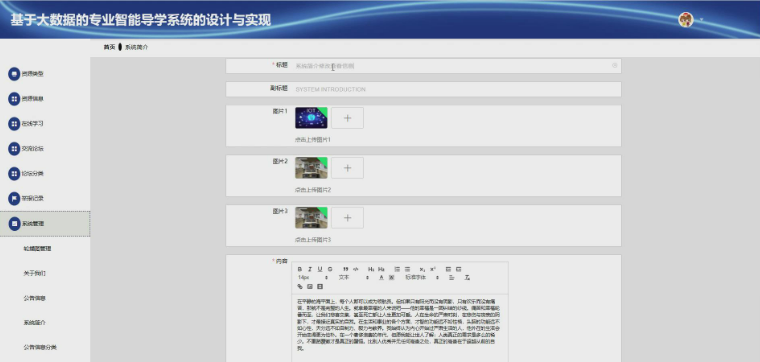Set heading level H2 in the editor
760x362 pixels.
point(381,269)
